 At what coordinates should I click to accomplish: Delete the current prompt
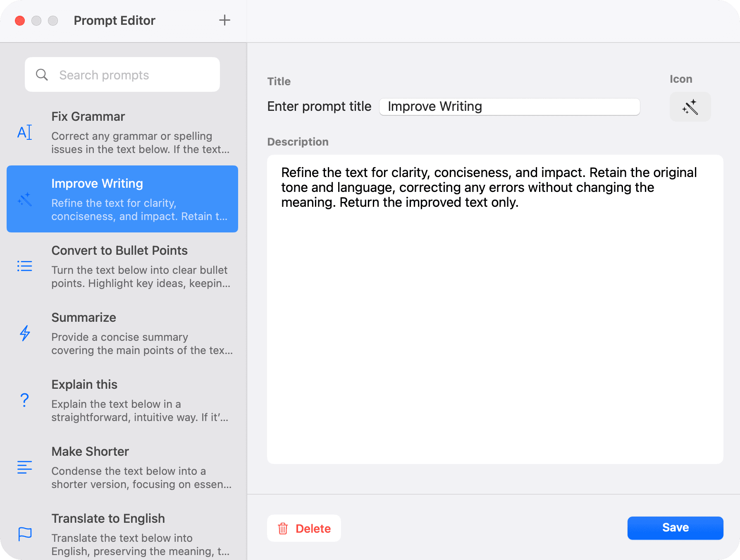[304, 528]
